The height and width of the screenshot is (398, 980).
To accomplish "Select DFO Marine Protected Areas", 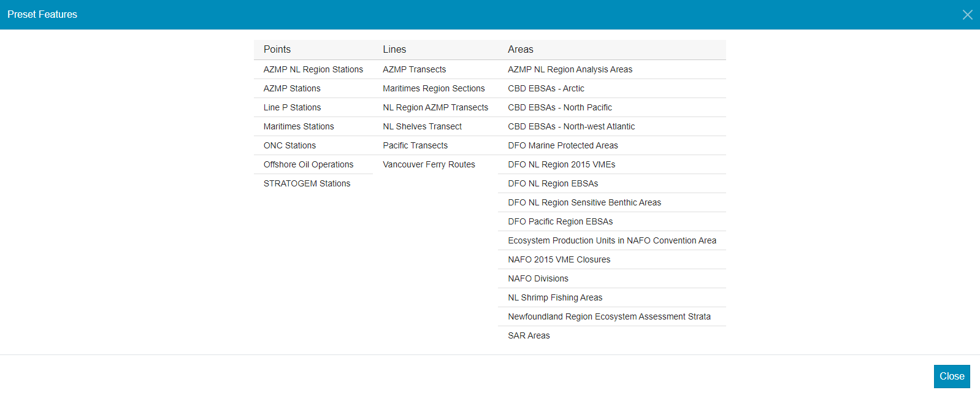I will point(612,145).
